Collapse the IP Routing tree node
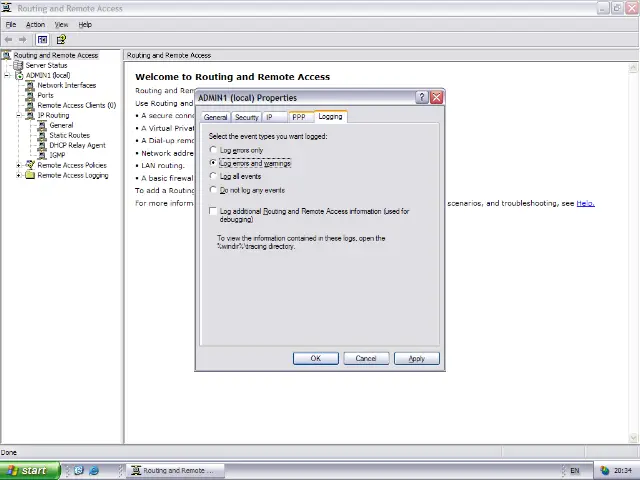Image resolution: width=640 pixels, height=480 pixels. pos(19,116)
